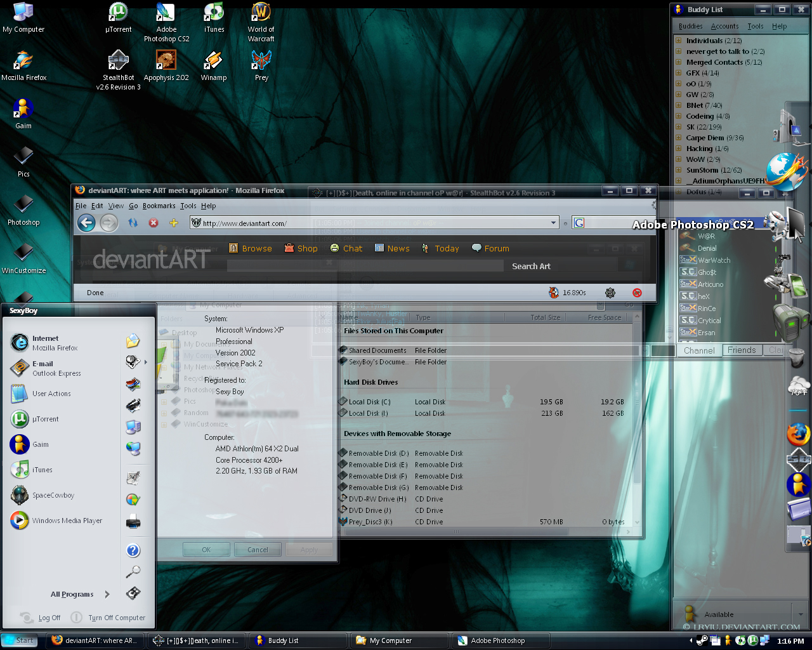Click Log Off in the Start menu
Image resolution: width=812 pixels, height=650 pixels.
click(x=41, y=618)
